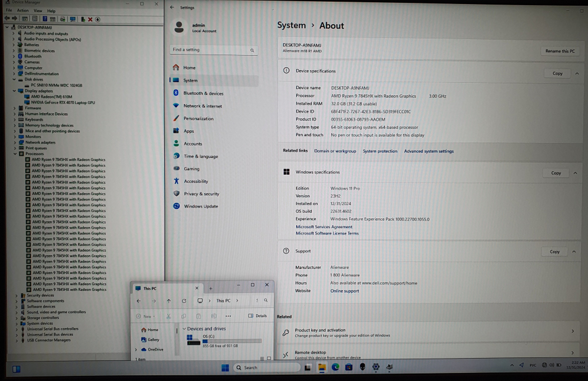This screenshot has width=588, height=381.
Task: Expand the Network adapters node
Action: click(15, 142)
